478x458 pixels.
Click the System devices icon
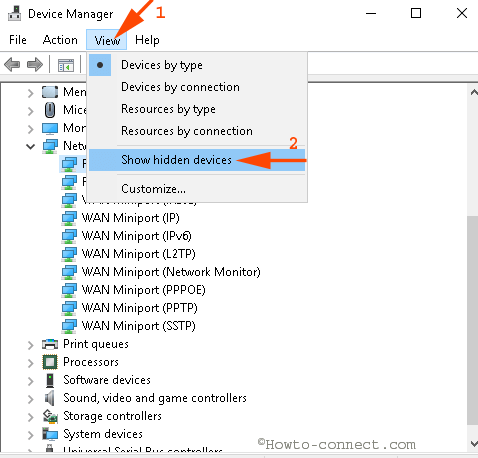[50, 434]
